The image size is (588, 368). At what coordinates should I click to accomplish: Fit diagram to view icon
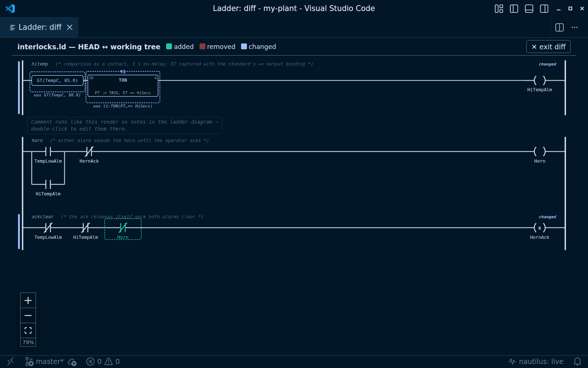pos(28,330)
